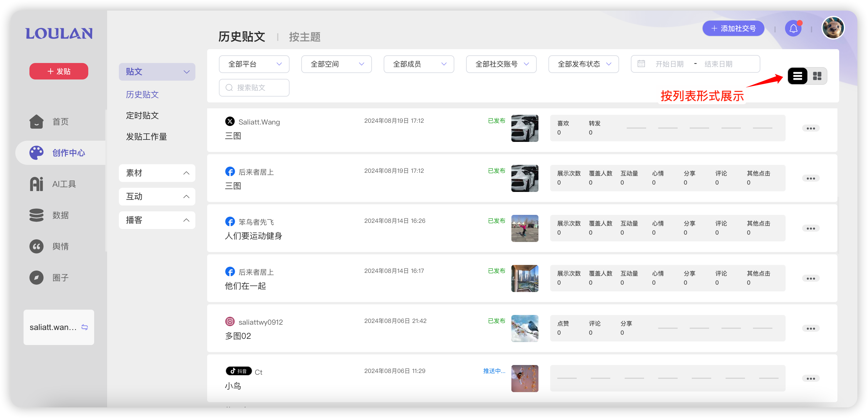Viewport: 868px width, 418px height.
Task: Go to 首页 in sidebar
Action: [x=60, y=122]
